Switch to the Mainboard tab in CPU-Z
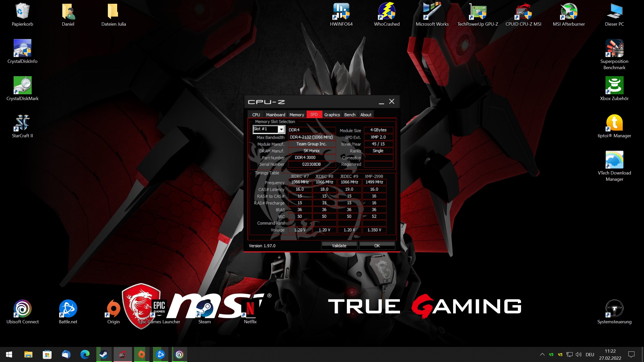Viewport: 644px width, 362px height. (275, 115)
